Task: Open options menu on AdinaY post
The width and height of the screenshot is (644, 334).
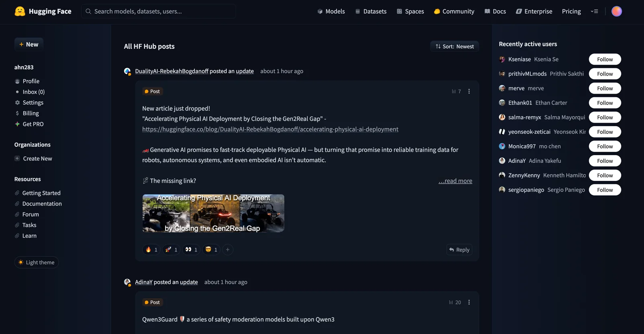Action: [469, 302]
